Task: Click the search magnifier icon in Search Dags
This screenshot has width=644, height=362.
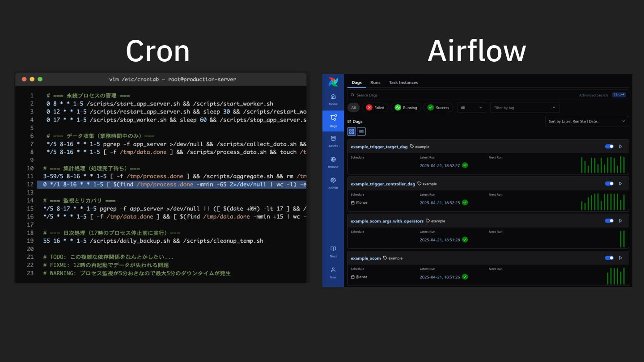Action: click(x=352, y=95)
